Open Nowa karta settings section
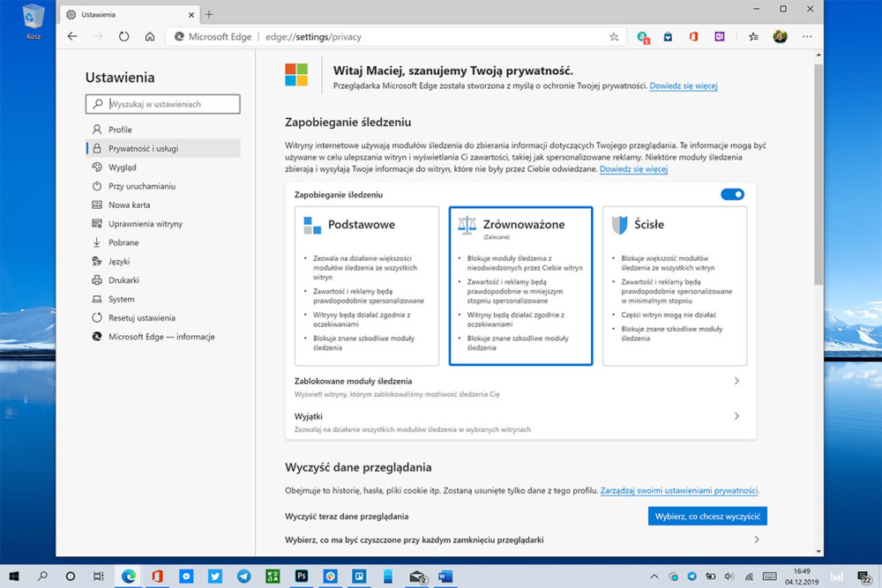Screen dimensions: 882x588 point(163,205)
